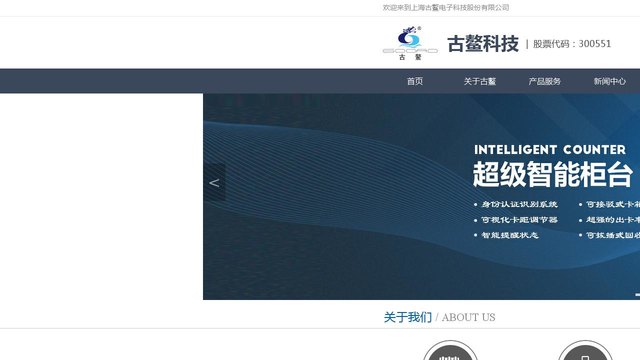Open the 新闻中心 menu item
640x360 pixels.
[x=609, y=81]
